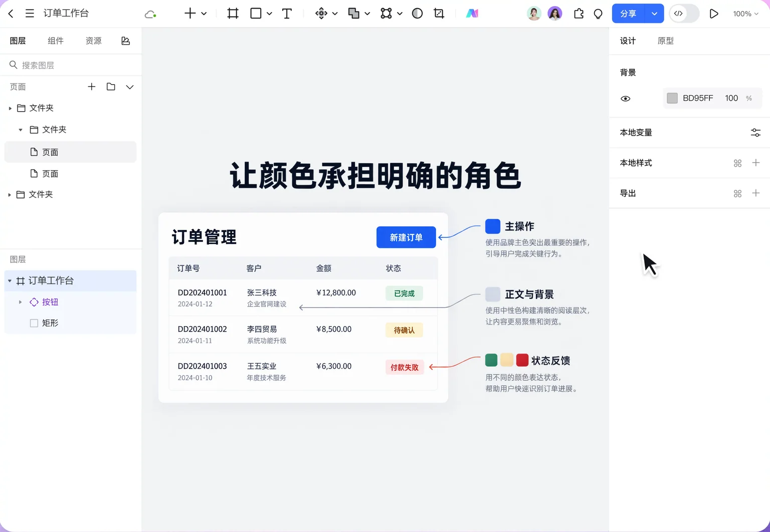The width and height of the screenshot is (770, 532).
Task: Click the background color swatch beside BD95FF
Action: tap(672, 98)
